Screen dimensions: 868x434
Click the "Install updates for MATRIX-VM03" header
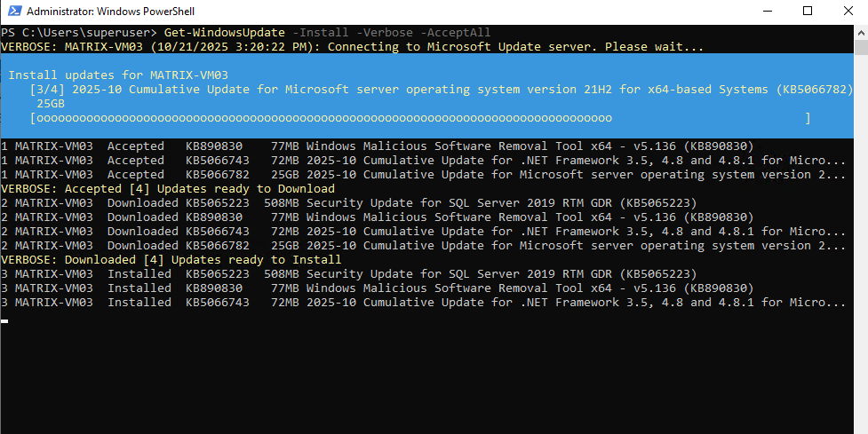point(118,75)
